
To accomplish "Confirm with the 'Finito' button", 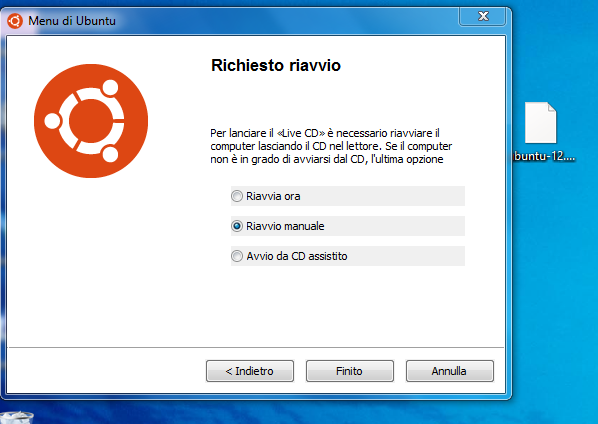I will click(350, 371).
